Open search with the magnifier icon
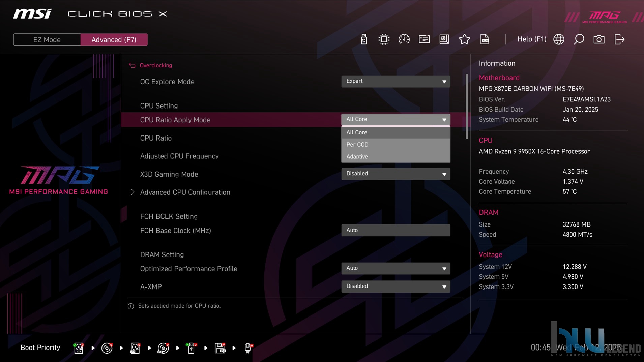The height and width of the screenshot is (362, 644). coord(579,39)
